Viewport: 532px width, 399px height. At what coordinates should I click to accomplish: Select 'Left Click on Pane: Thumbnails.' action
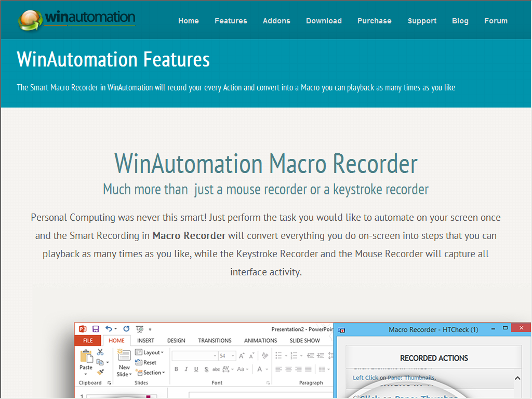point(394,378)
